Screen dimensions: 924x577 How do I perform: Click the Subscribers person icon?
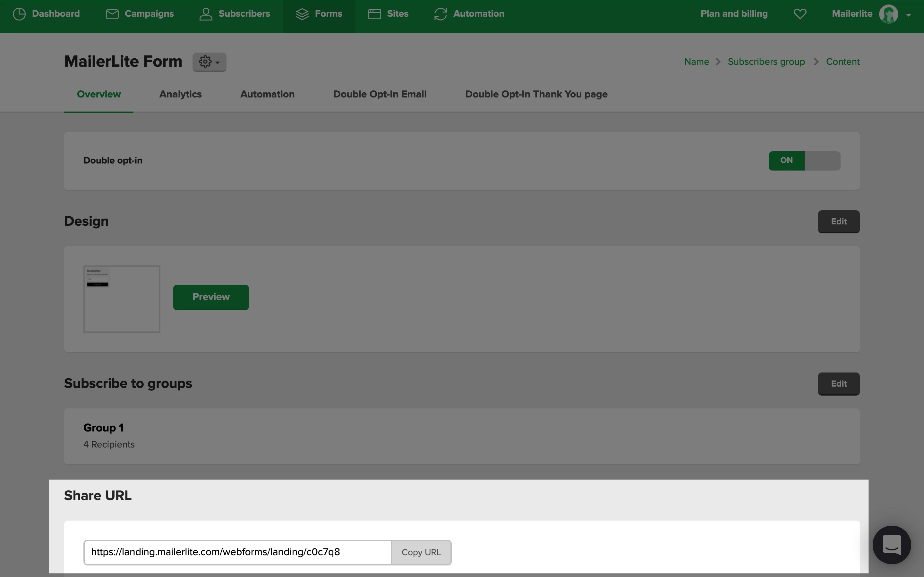pyautogui.click(x=206, y=14)
